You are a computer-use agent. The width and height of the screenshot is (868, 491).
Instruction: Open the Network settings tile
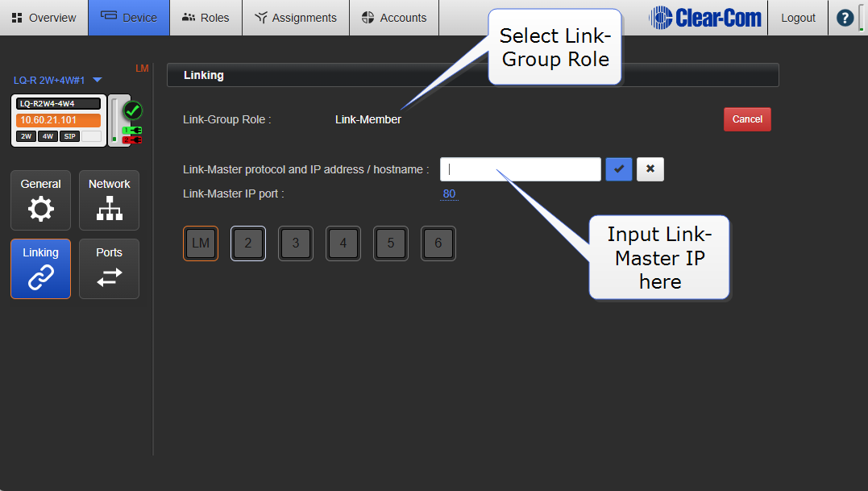109,200
